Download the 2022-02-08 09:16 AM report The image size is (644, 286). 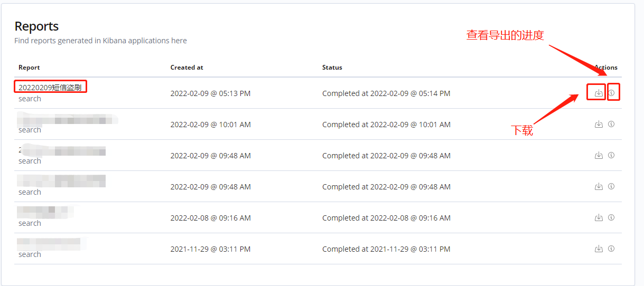pyautogui.click(x=599, y=217)
